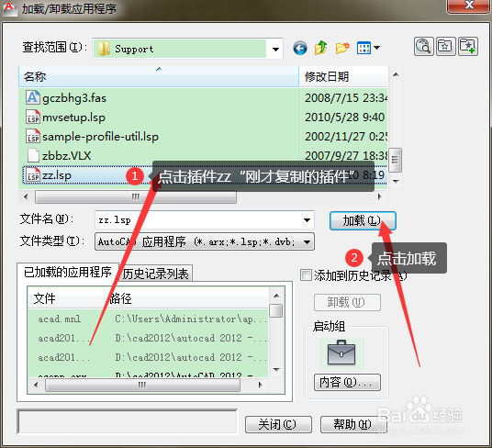Sort files by 修改日期 column header

coord(343,76)
